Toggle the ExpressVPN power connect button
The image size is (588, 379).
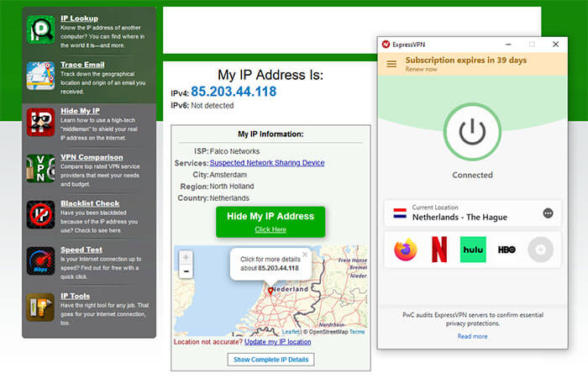pos(472,132)
